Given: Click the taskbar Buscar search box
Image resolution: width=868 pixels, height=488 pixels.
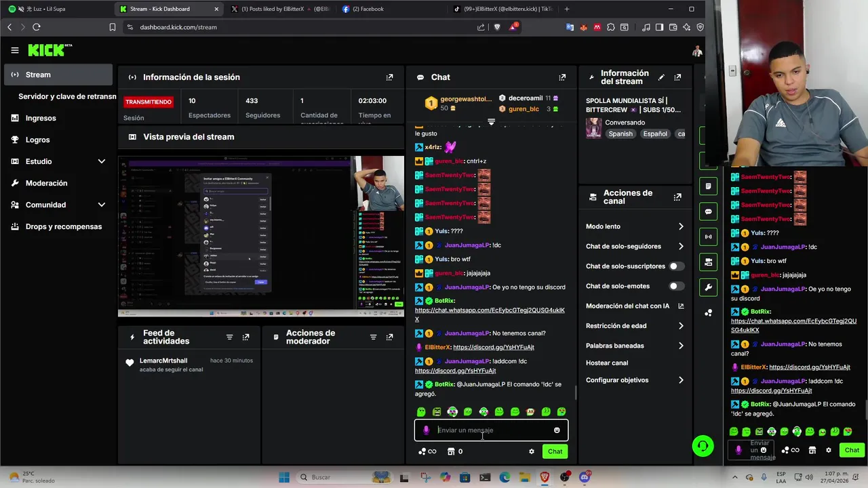Looking at the screenshot, I should coord(343,477).
